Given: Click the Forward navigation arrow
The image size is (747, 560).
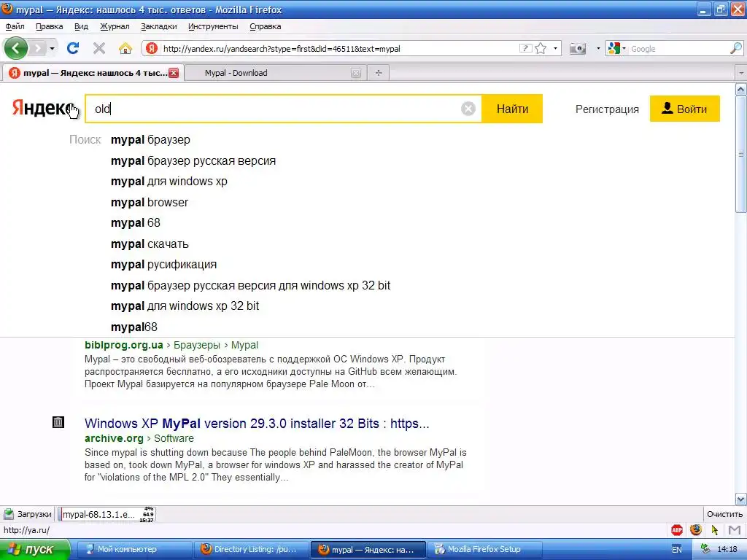Looking at the screenshot, I should tap(38, 48).
